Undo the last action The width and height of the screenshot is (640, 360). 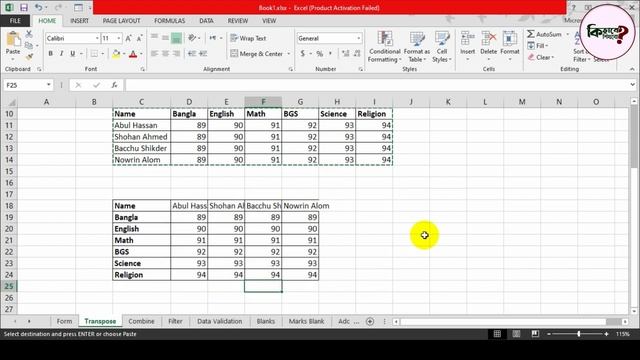(38, 7)
